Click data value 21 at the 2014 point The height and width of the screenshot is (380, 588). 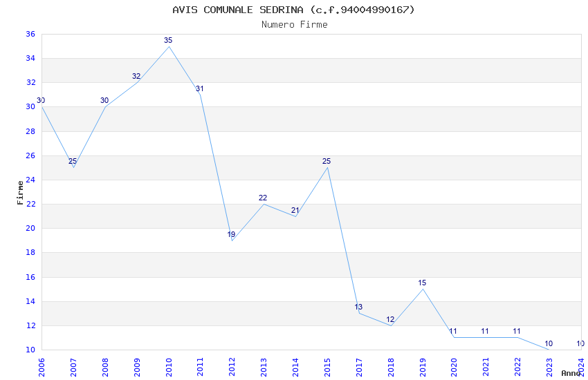(295, 211)
